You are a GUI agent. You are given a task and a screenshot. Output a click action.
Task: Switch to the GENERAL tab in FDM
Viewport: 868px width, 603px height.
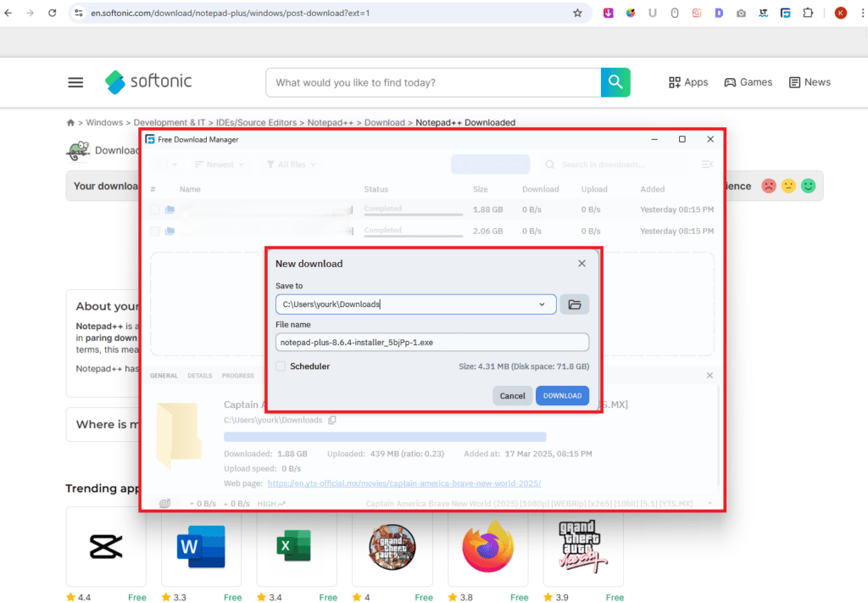click(164, 376)
